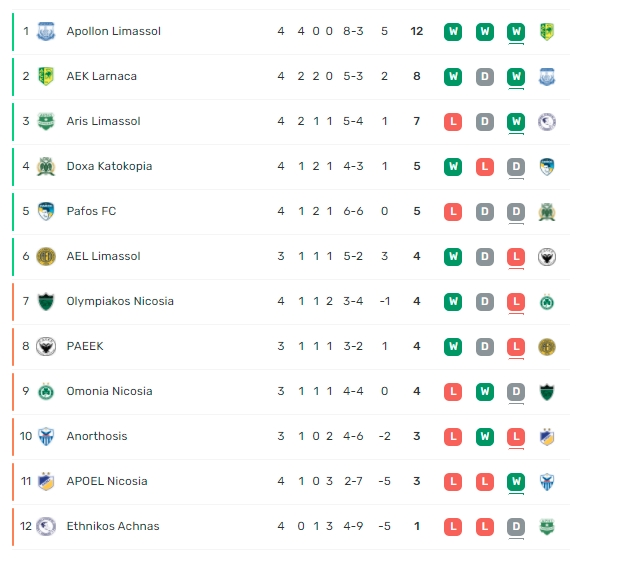Image resolution: width=639 pixels, height=561 pixels.
Task: Select the Doxa Katokopia crest icon
Action: [x=46, y=166]
